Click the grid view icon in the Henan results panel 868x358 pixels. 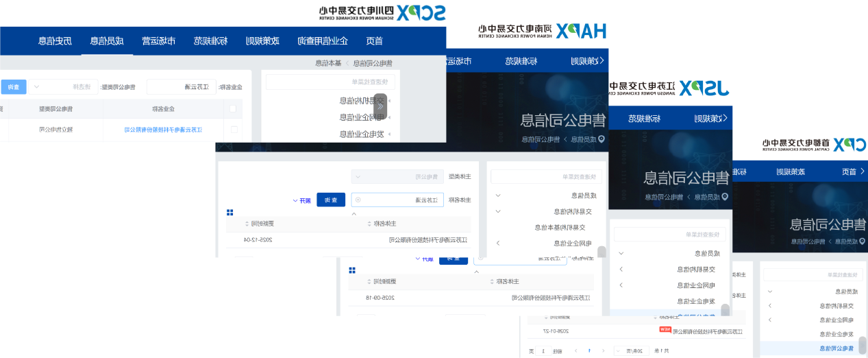point(230,213)
